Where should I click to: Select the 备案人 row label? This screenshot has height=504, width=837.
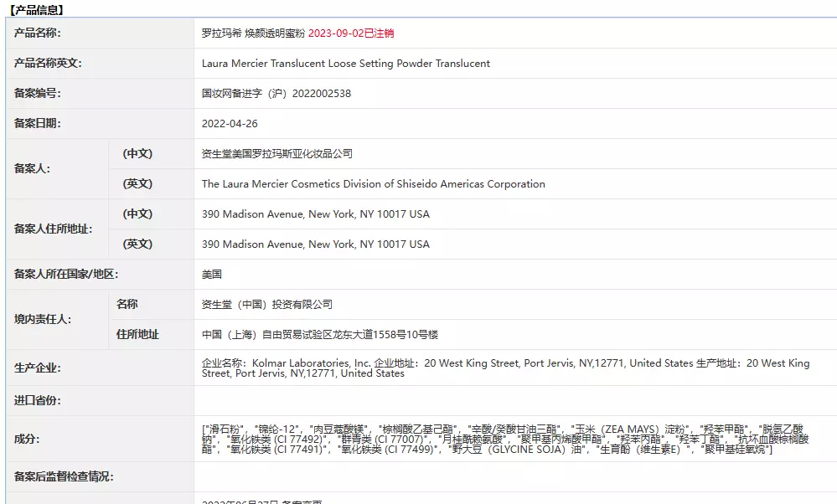[x=32, y=168]
